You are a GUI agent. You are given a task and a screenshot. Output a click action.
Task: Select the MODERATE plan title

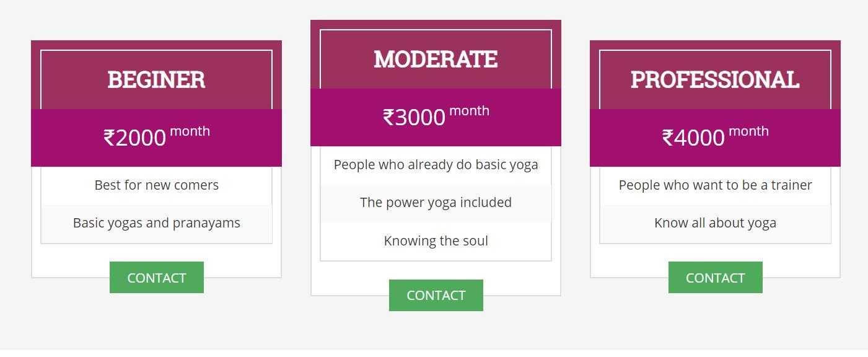(436, 59)
